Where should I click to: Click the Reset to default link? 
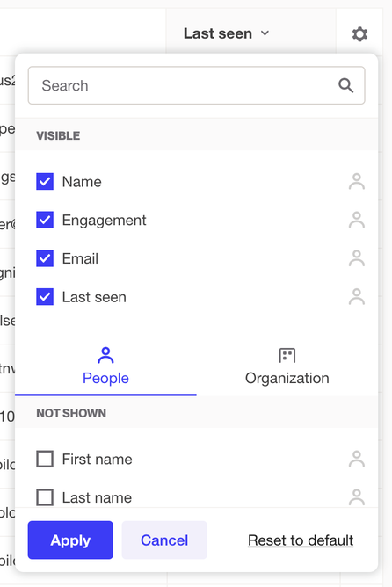(301, 540)
